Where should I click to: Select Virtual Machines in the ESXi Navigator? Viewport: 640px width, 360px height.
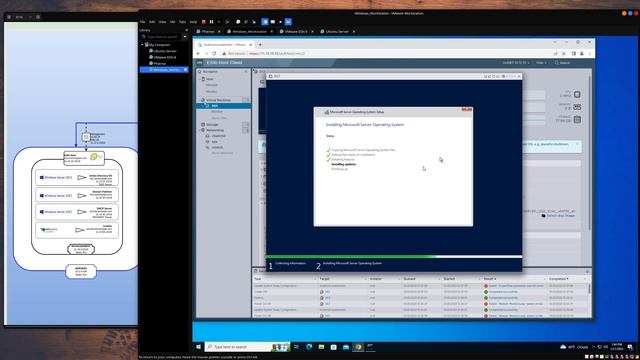point(218,100)
